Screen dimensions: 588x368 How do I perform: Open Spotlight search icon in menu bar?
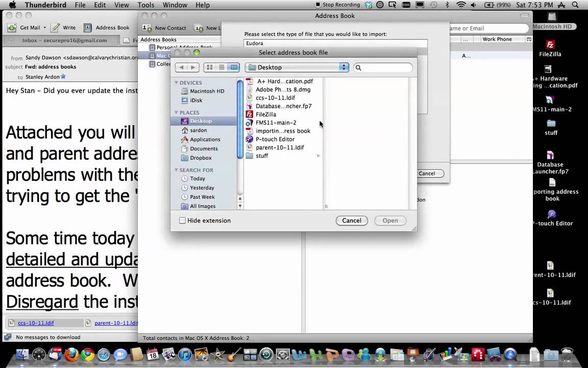(575, 5)
